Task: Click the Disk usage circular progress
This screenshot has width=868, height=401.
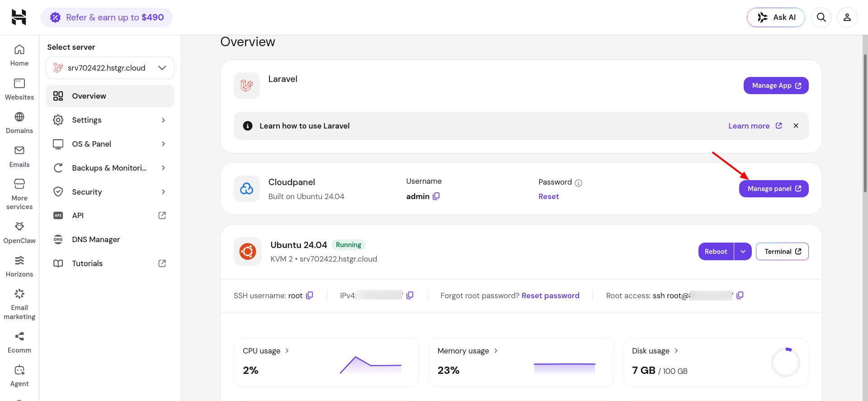Action: tap(786, 362)
